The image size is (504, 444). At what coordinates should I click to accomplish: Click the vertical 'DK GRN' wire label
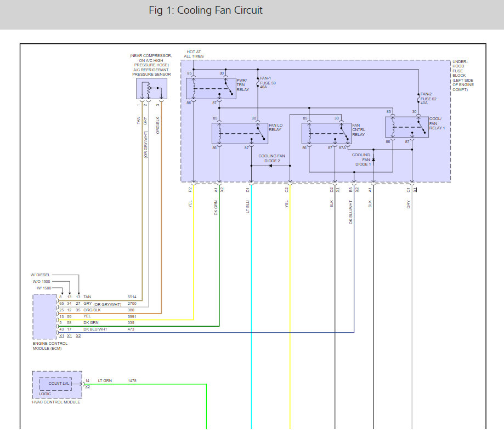coord(216,208)
